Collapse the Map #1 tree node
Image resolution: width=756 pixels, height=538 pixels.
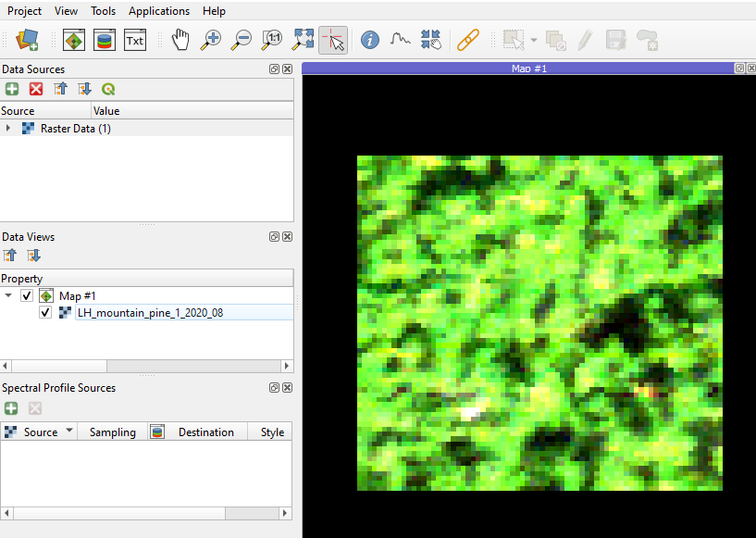(9, 296)
